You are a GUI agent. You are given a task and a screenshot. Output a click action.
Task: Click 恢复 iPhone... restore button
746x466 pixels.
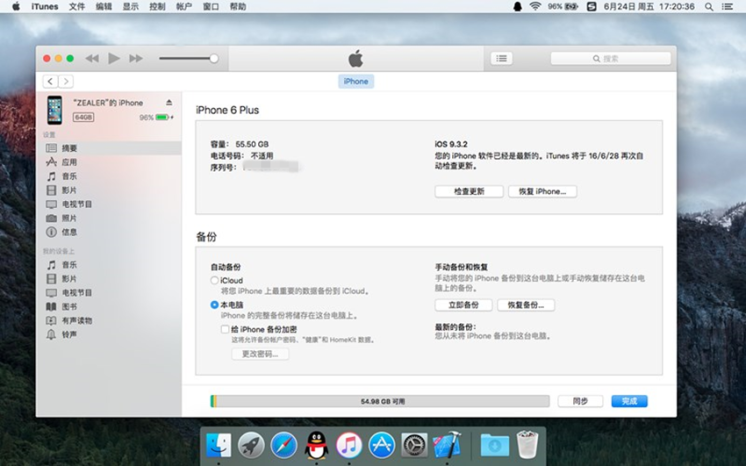point(542,191)
